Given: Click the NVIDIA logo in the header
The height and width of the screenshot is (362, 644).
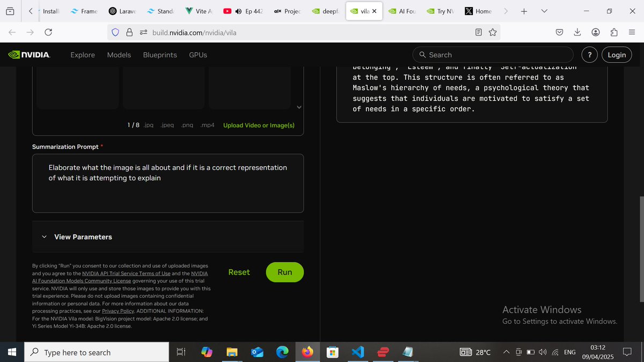Looking at the screenshot, I should [30, 55].
